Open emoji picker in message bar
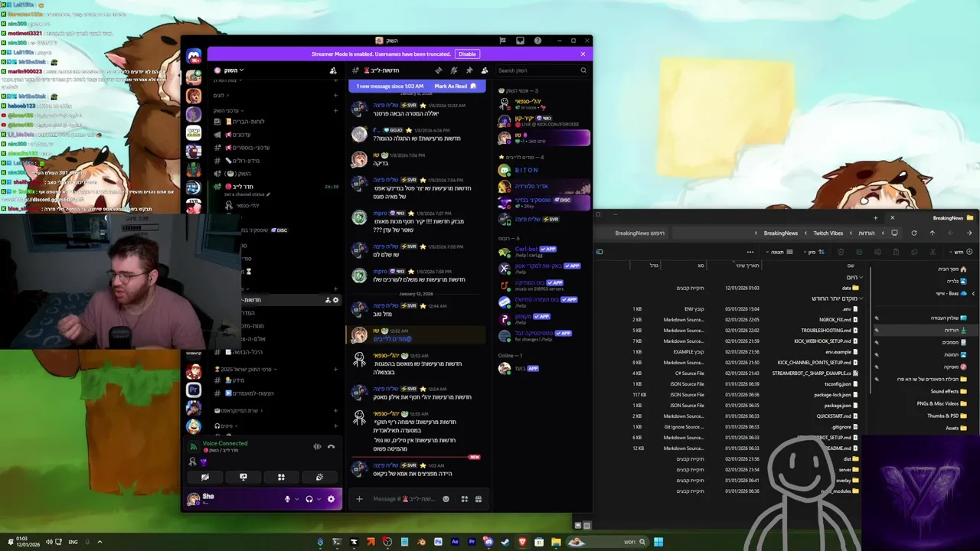This screenshot has height=551, width=980. tap(446, 499)
